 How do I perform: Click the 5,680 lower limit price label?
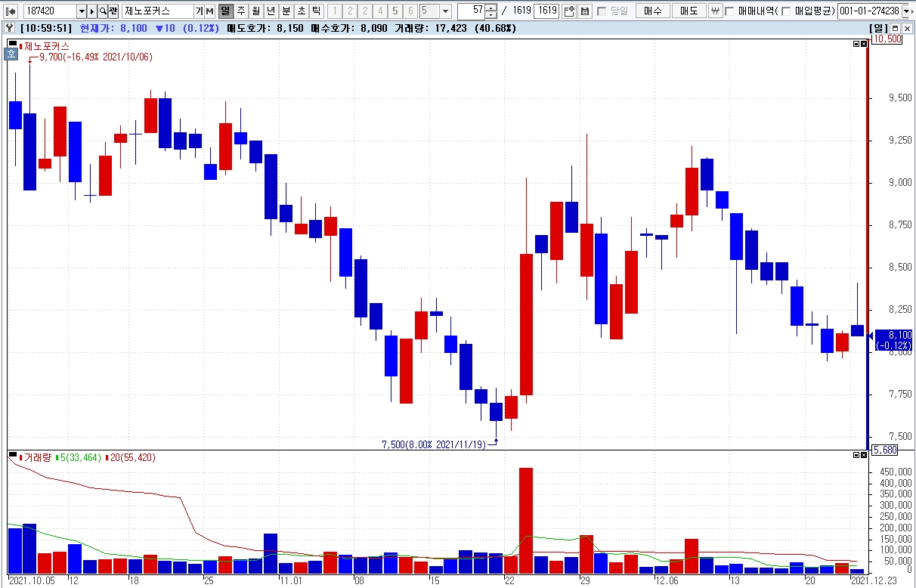click(x=885, y=450)
